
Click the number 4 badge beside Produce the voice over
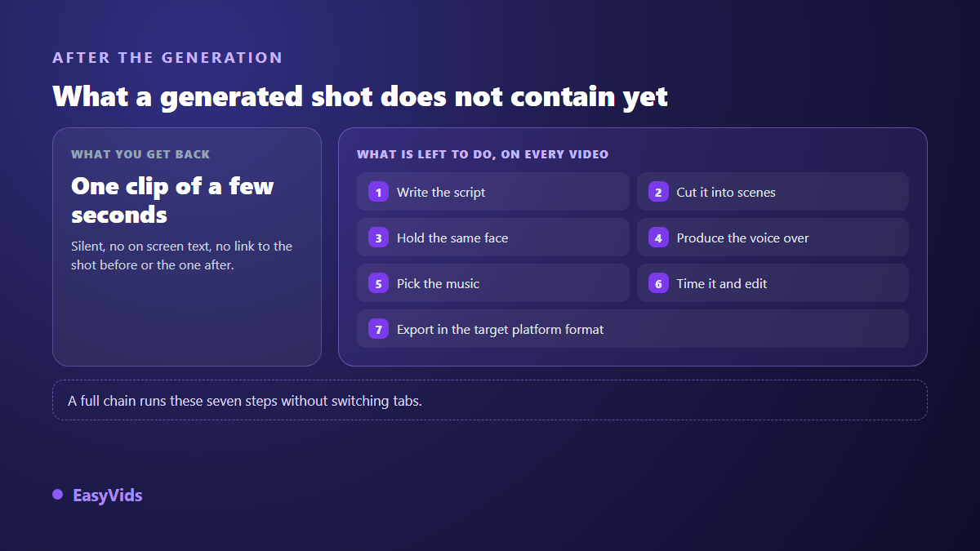658,238
